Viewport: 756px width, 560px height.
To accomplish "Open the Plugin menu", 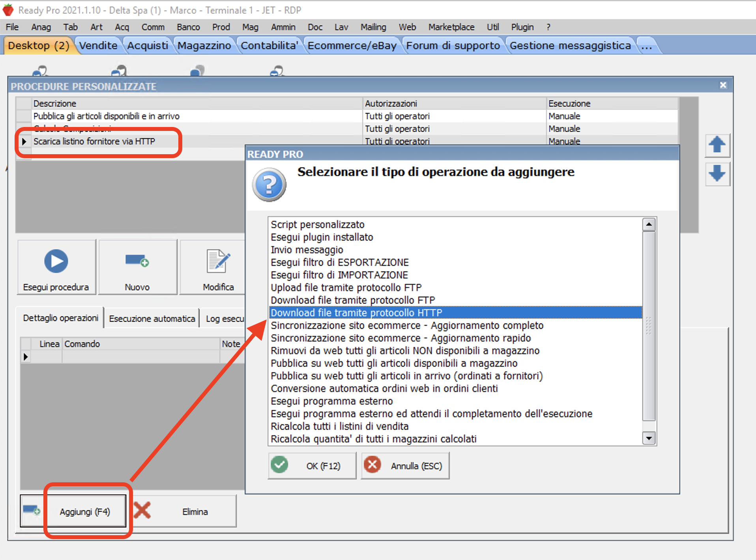I will click(x=522, y=27).
